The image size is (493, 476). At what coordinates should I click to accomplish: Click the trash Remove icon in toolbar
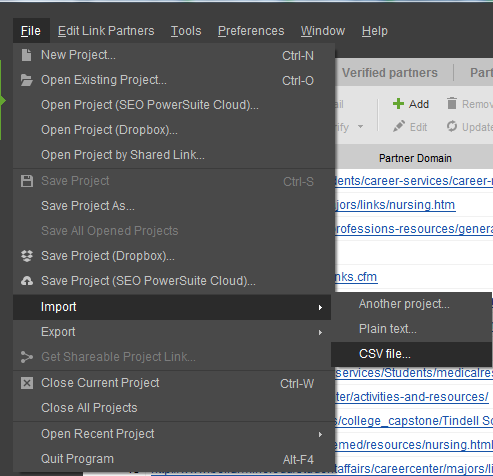click(452, 104)
